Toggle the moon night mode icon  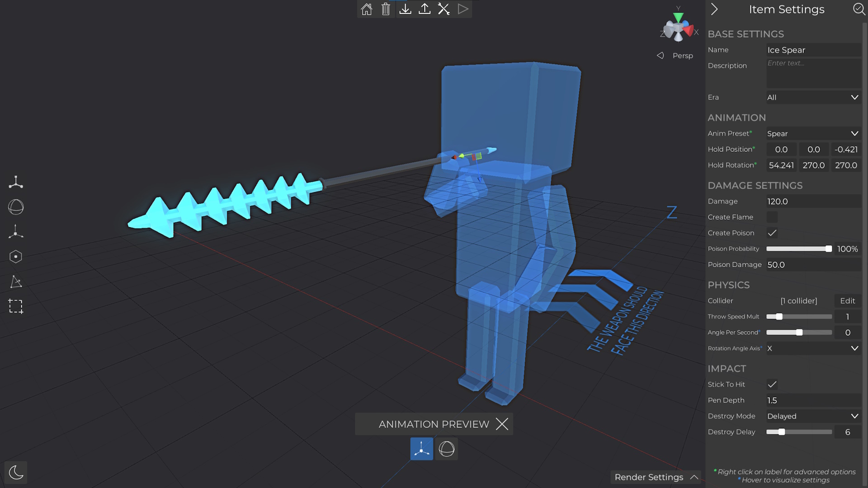[16, 473]
